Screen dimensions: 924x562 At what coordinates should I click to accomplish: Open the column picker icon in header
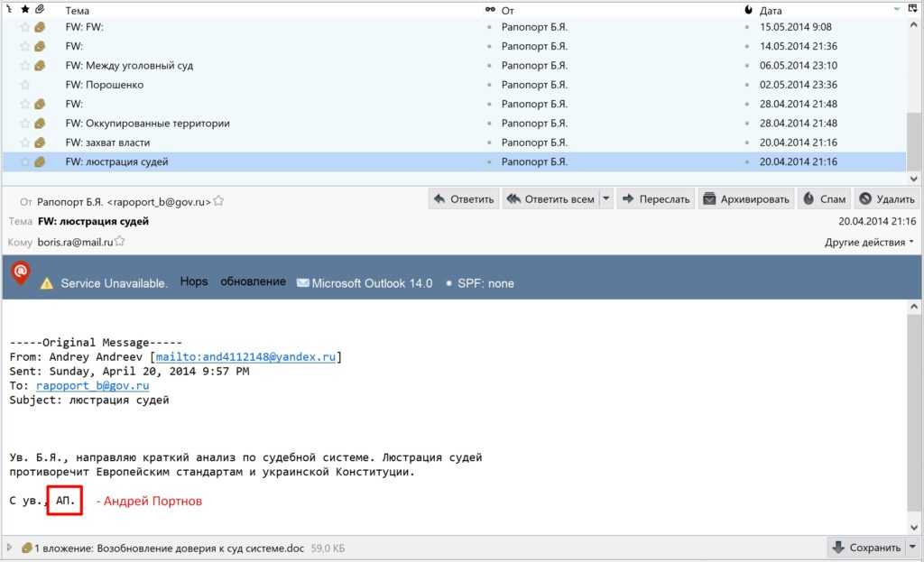913,9
